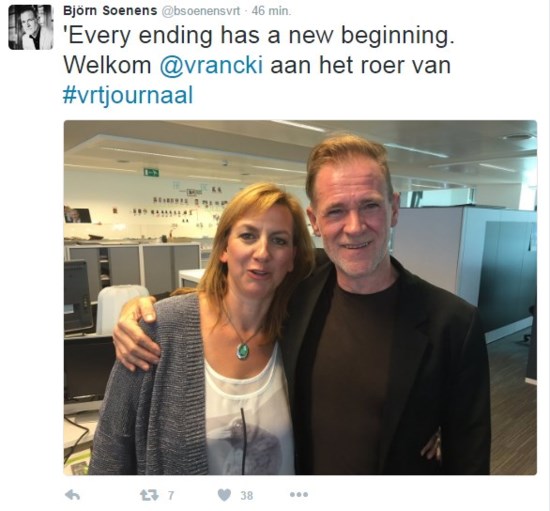Open the three-dot more options menu

[299, 495]
